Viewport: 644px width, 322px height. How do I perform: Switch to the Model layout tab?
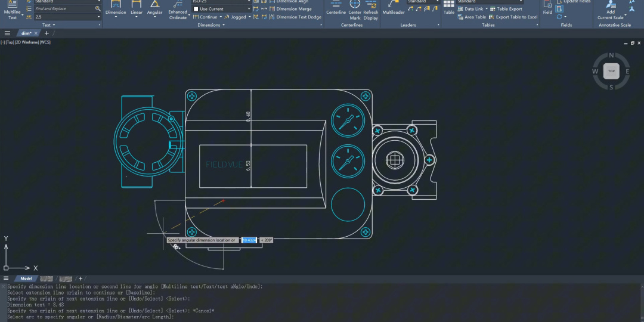[x=26, y=278]
